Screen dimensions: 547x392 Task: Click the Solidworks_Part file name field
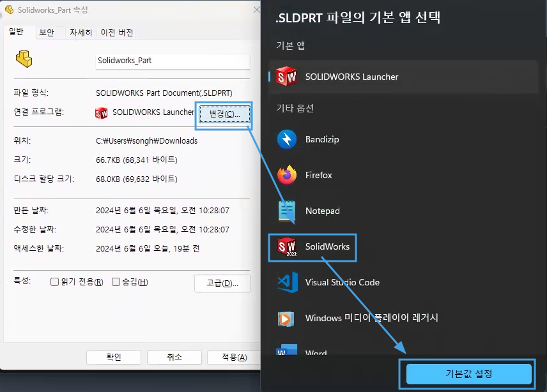tap(173, 61)
